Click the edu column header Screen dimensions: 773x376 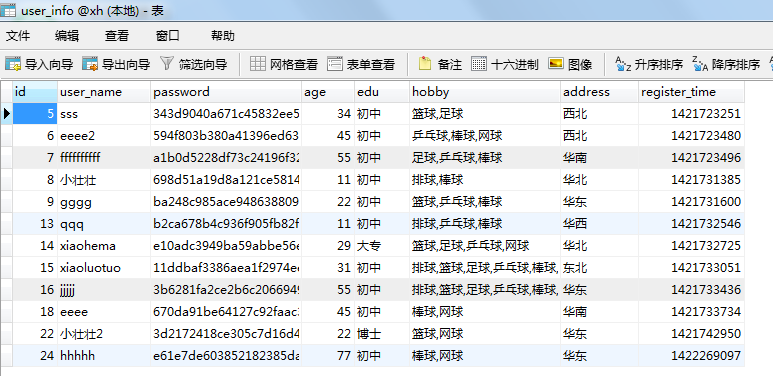coord(382,92)
